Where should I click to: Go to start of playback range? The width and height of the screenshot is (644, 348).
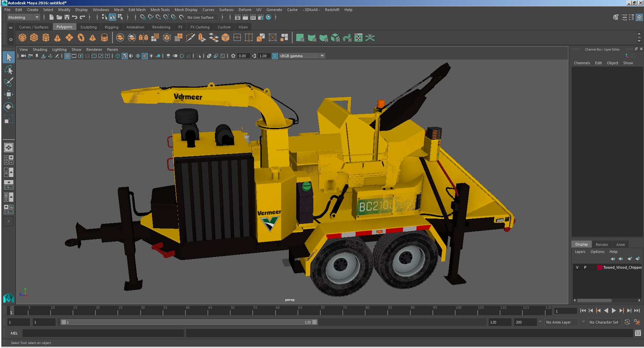tap(583, 311)
